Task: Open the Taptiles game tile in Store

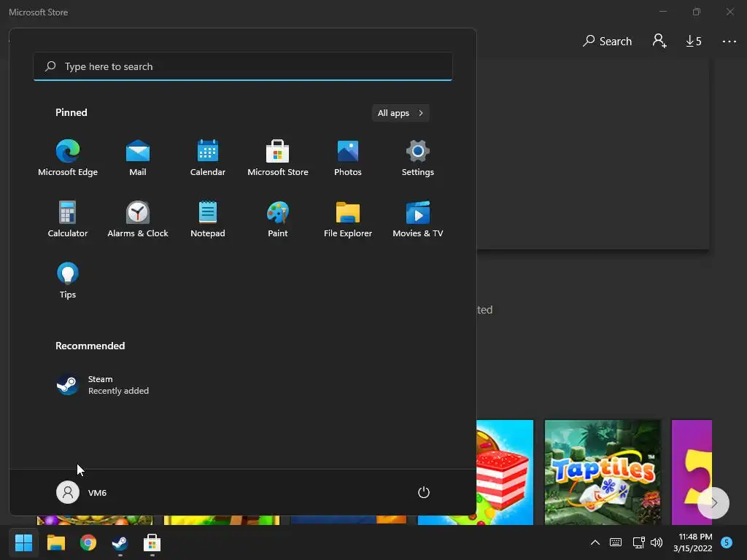Action: [x=603, y=472]
